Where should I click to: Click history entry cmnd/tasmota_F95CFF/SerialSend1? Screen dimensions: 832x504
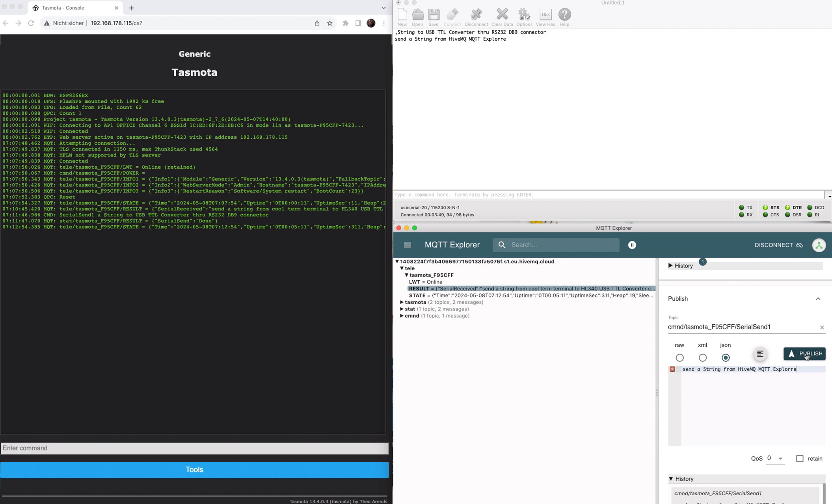click(x=718, y=493)
